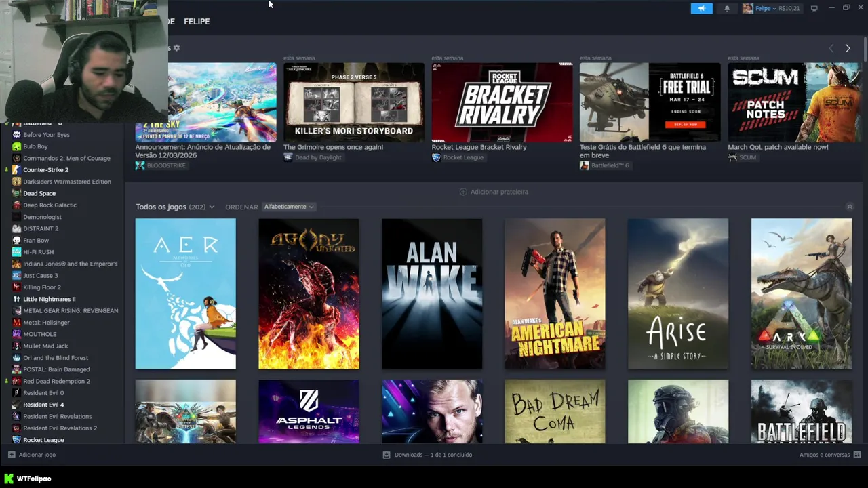Select Darksiders Warmastered Edition in sidebar
Screen dimensions: 868x488
67,182
